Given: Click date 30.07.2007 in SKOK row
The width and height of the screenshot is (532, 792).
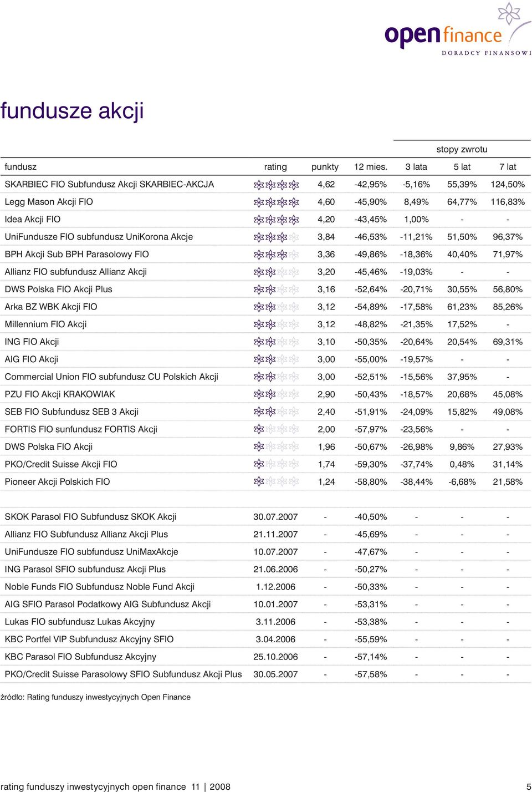Looking at the screenshot, I should tap(275, 516).
